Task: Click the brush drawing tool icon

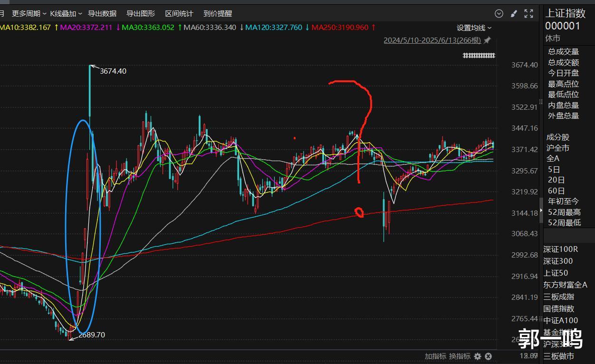Action: 514,14
